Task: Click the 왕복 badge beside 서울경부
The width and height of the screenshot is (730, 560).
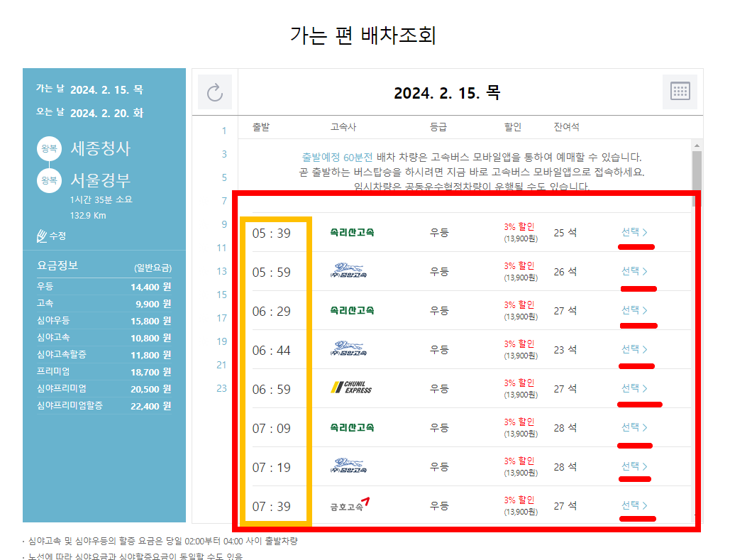Action: click(50, 180)
